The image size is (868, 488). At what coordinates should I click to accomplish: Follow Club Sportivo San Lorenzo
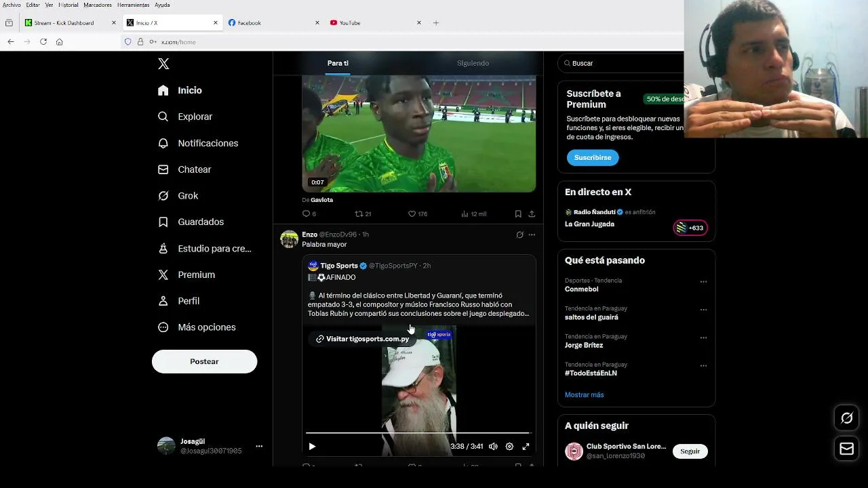690,451
